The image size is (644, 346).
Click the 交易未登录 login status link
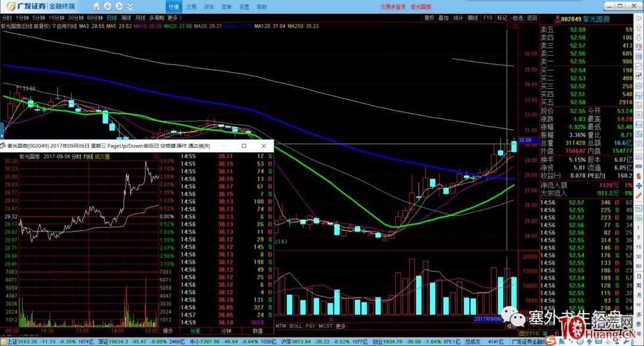coord(392,7)
